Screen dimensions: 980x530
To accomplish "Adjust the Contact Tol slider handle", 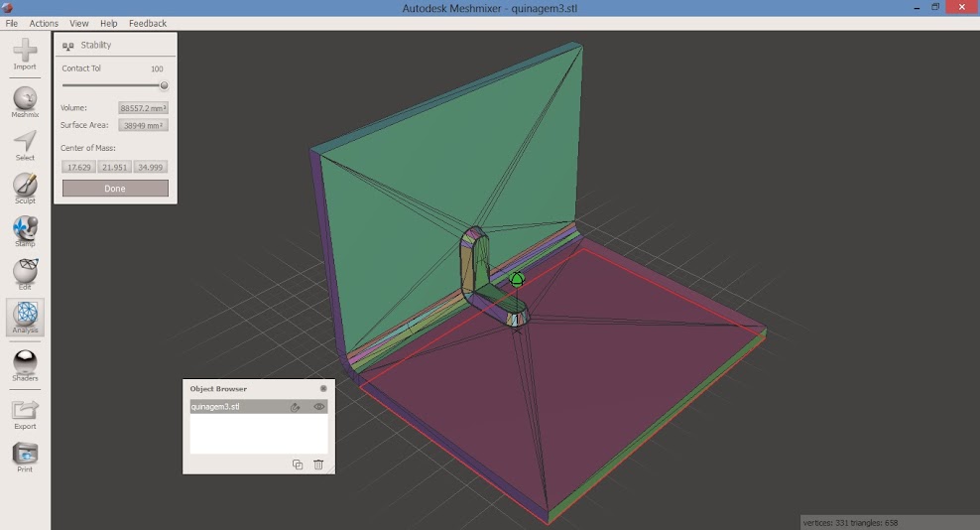I will coord(164,85).
